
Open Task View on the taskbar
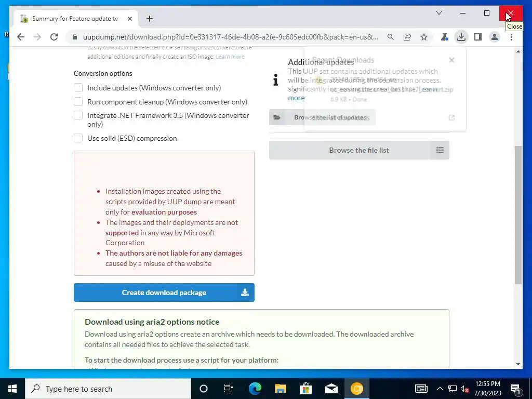click(229, 389)
